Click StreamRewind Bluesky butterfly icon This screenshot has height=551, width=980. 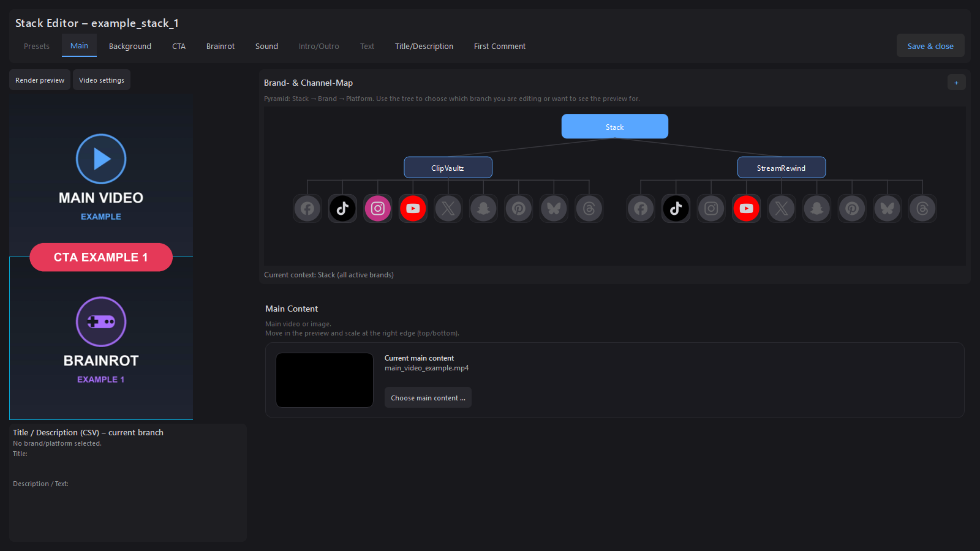coord(888,209)
